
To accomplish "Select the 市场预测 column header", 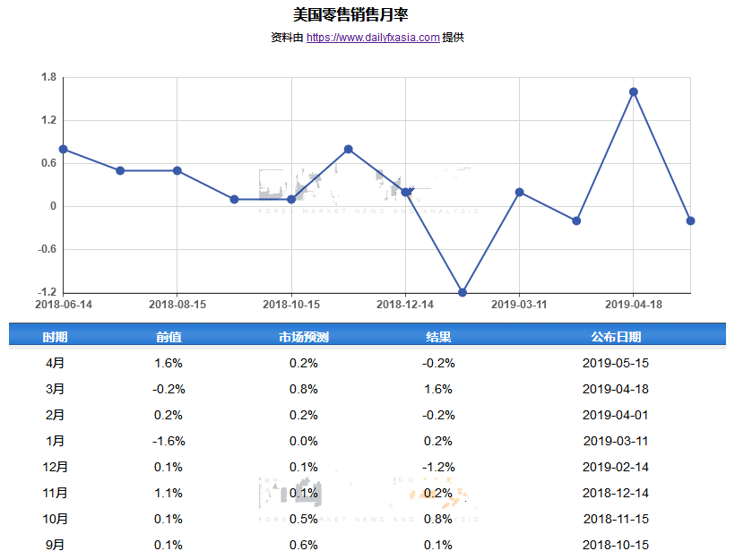I will 304,337.
